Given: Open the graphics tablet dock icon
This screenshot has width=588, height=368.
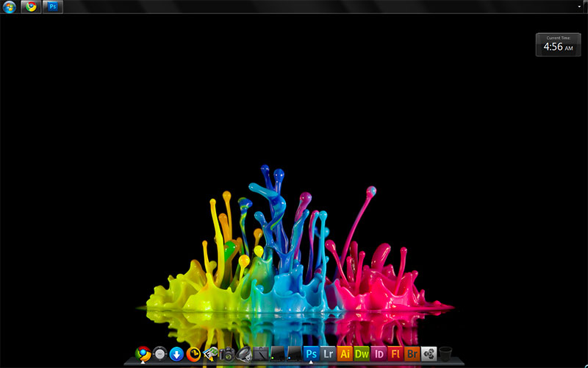Looking at the screenshot, I should pos(261,354).
